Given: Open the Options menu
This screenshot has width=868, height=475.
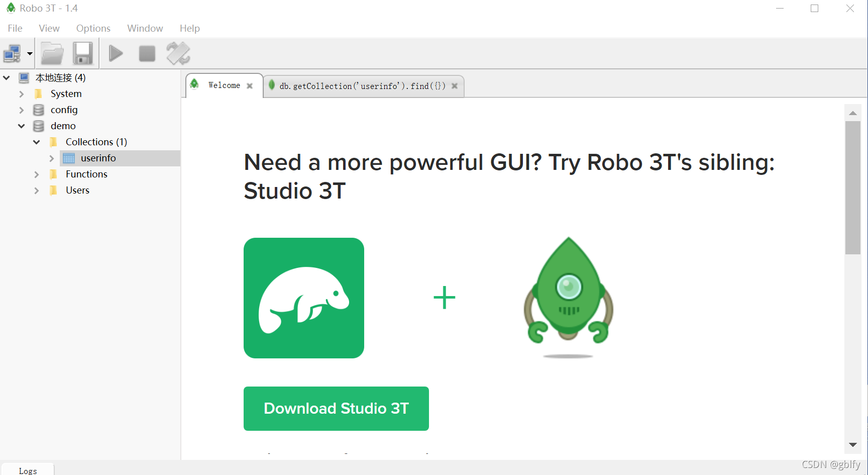Looking at the screenshot, I should [93, 28].
